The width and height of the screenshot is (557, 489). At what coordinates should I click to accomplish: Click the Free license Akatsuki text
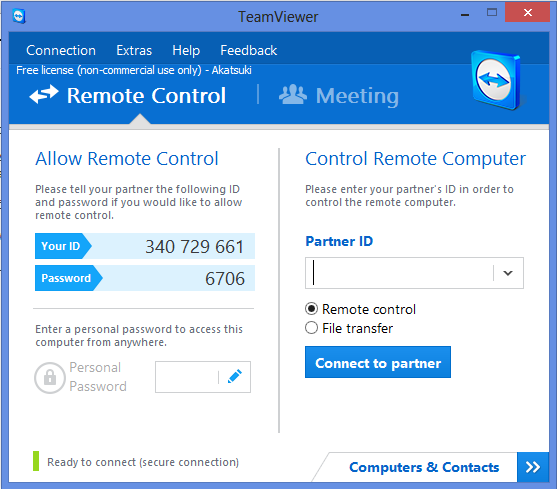coord(134,70)
